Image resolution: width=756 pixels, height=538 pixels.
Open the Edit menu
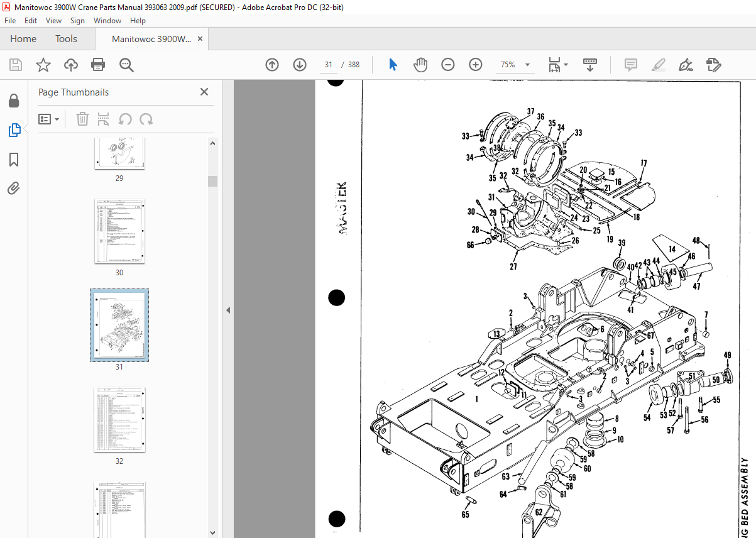(31, 20)
